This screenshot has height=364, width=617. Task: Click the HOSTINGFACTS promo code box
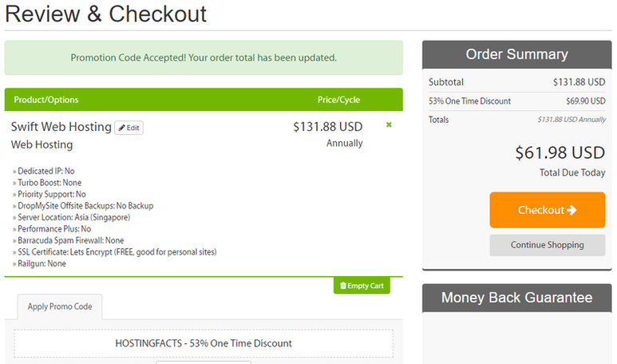tap(204, 343)
